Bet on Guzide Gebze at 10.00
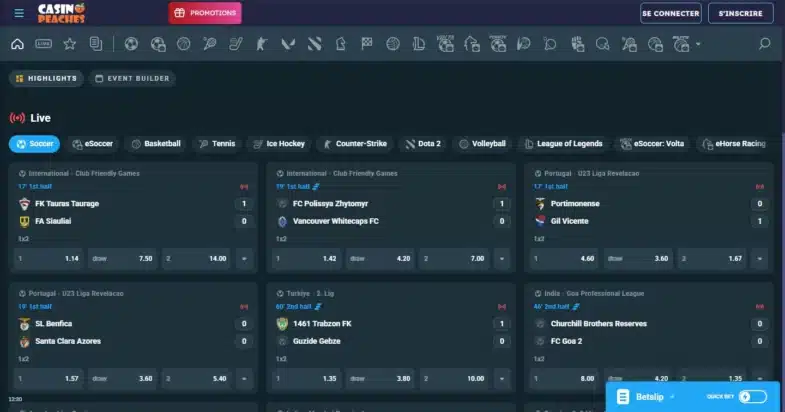 [x=454, y=379]
